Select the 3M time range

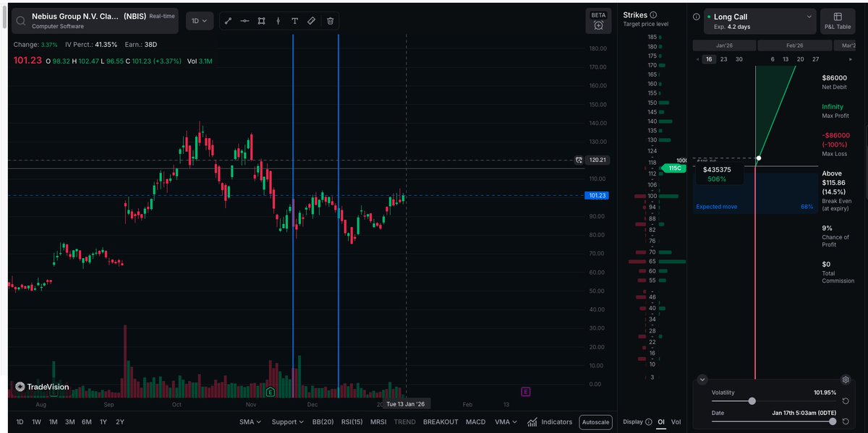69,421
